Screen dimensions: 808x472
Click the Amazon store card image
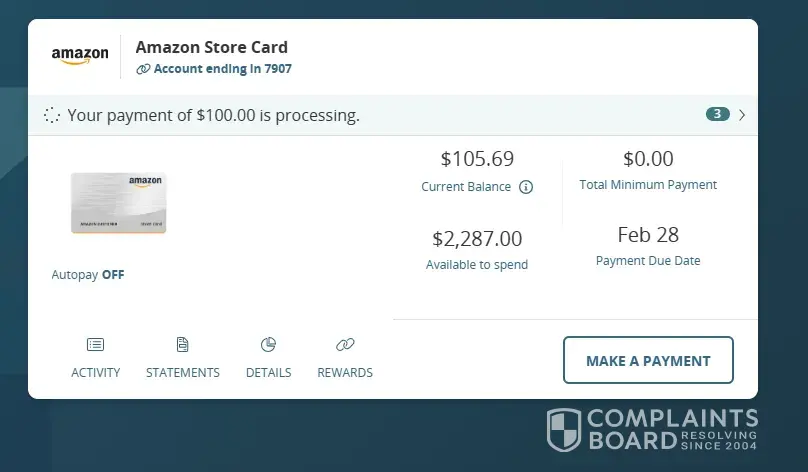(x=118, y=204)
